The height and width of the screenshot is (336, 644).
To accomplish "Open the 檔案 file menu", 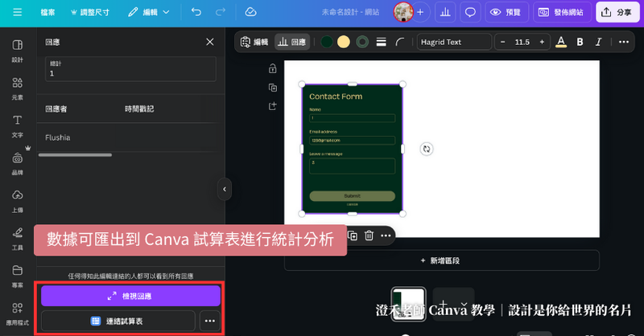I will [47, 12].
